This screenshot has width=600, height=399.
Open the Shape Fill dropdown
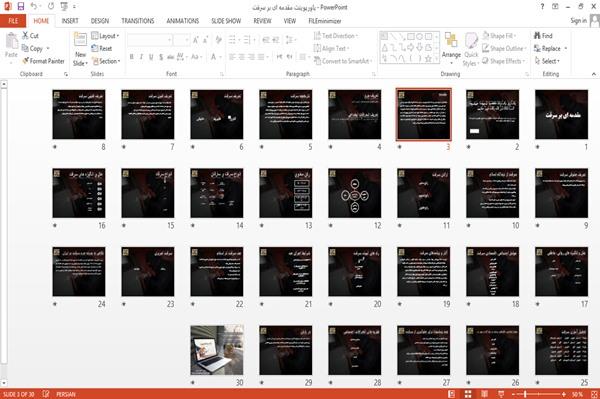coord(499,36)
